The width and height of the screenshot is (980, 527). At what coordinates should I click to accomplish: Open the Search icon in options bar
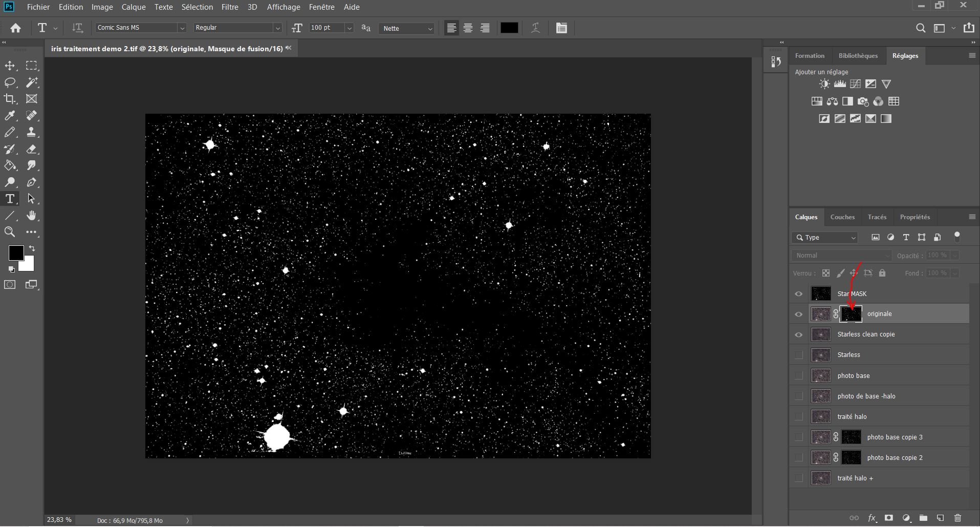coord(921,28)
